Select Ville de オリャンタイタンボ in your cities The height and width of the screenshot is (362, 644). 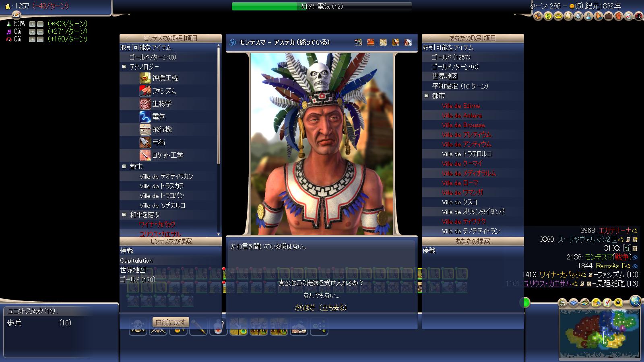point(473,212)
